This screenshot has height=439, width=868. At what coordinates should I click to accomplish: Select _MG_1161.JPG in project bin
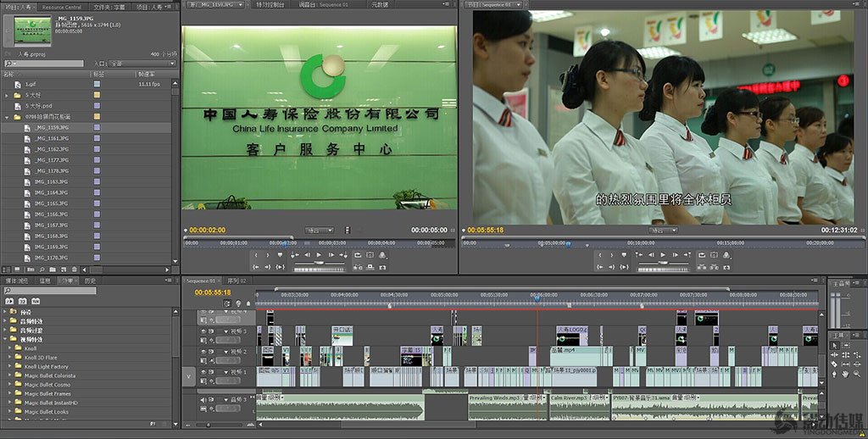(52, 138)
